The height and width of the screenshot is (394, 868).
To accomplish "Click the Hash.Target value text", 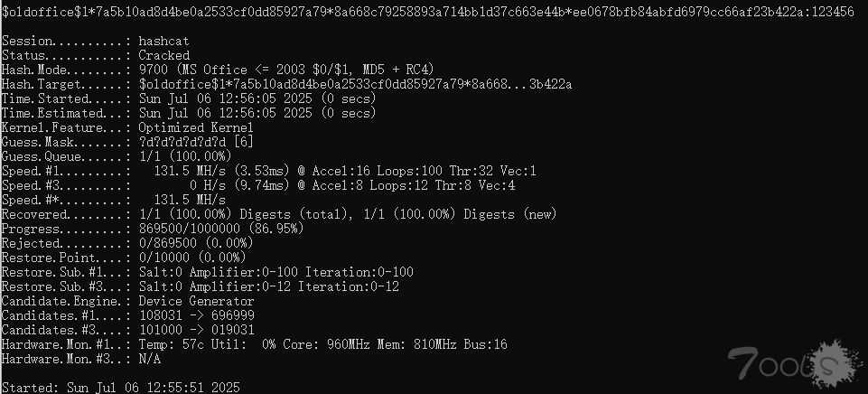I will (x=355, y=84).
